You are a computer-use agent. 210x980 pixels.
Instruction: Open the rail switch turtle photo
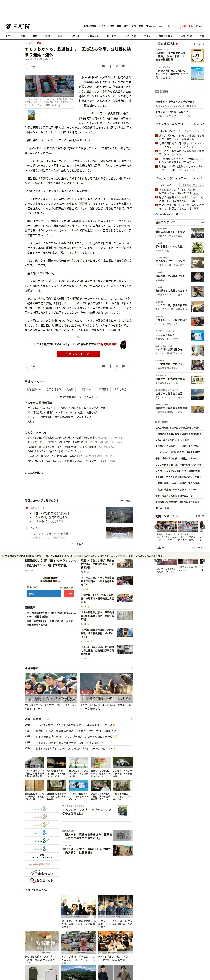coord(49,86)
